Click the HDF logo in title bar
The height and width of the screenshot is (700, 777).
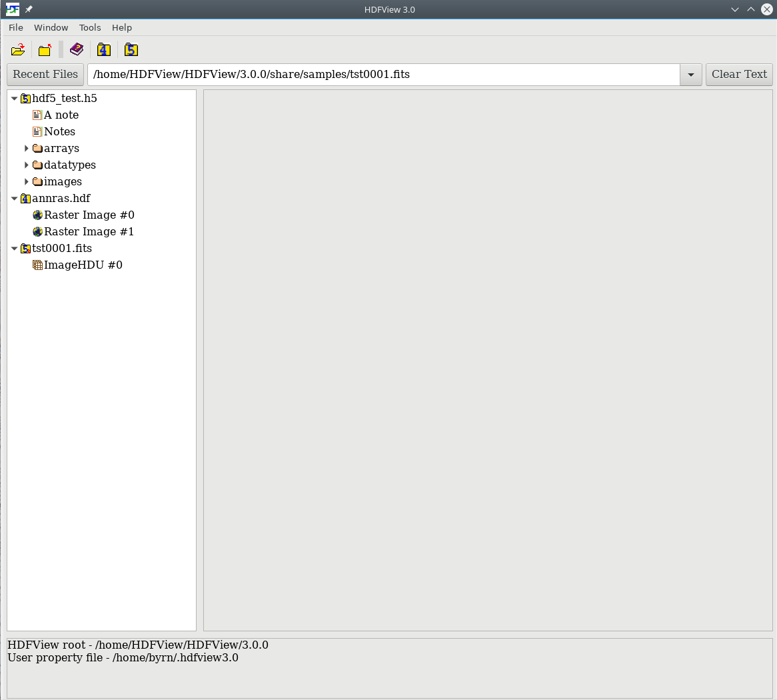click(13, 9)
